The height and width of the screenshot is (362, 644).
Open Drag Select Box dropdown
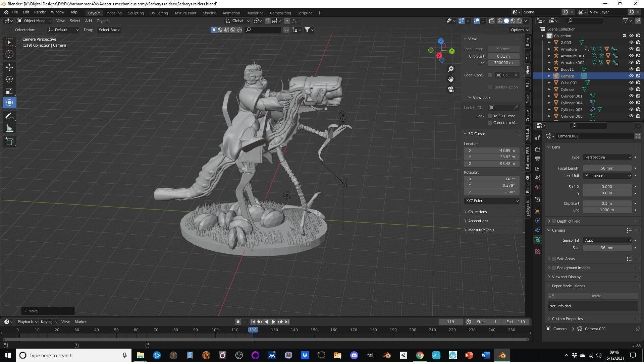109,30
